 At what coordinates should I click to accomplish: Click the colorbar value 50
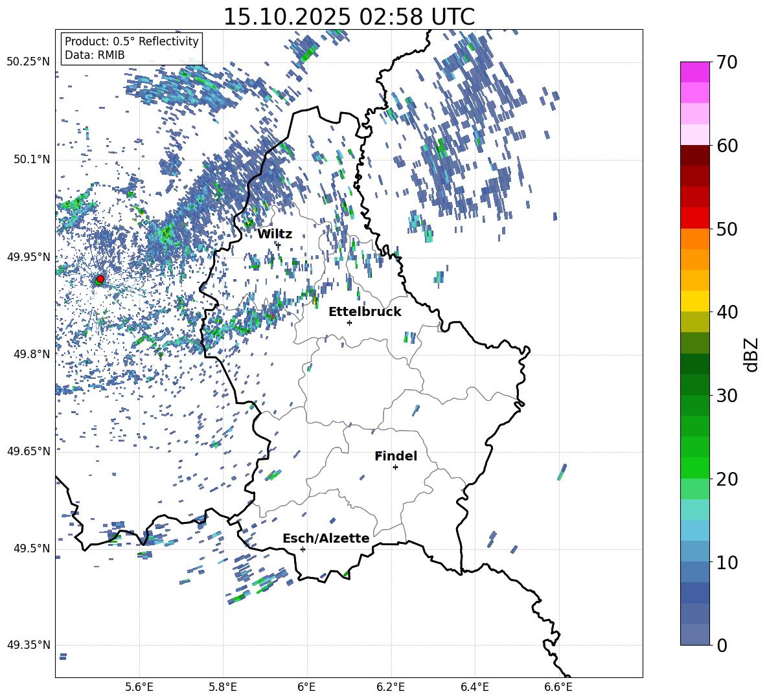[x=727, y=229]
